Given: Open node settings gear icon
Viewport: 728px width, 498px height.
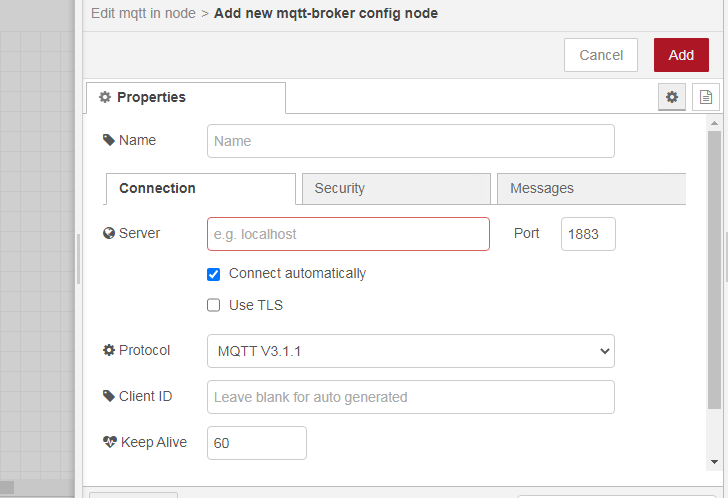Looking at the screenshot, I should pyautogui.click(x=672, y=97).
